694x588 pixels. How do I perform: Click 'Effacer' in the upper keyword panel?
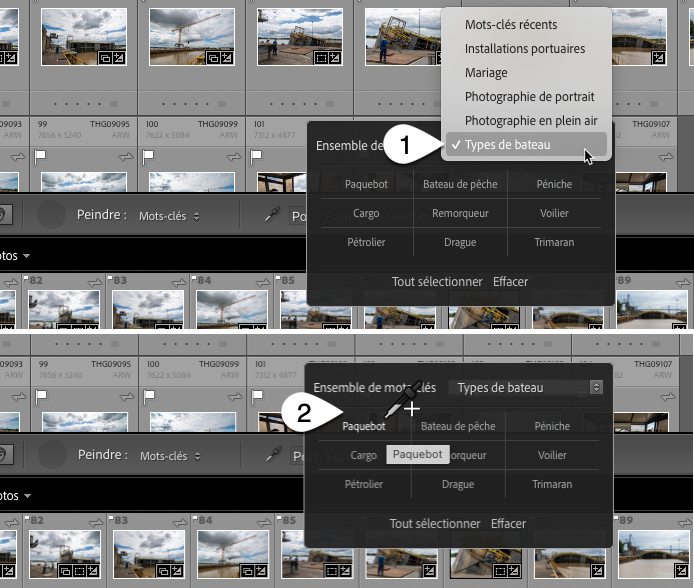pyautogui.click(x=510, y=282)
